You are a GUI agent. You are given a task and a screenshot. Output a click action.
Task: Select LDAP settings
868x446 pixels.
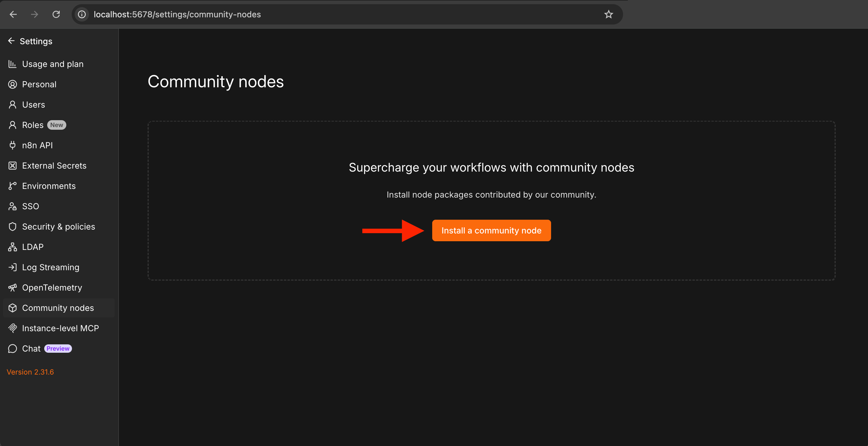(59, 247)
